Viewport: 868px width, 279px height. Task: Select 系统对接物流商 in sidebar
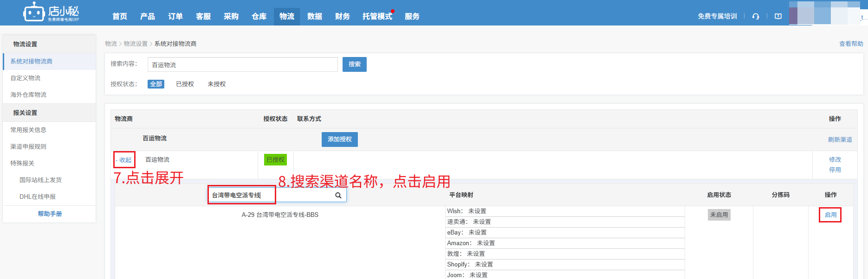[x=49, y=61]
